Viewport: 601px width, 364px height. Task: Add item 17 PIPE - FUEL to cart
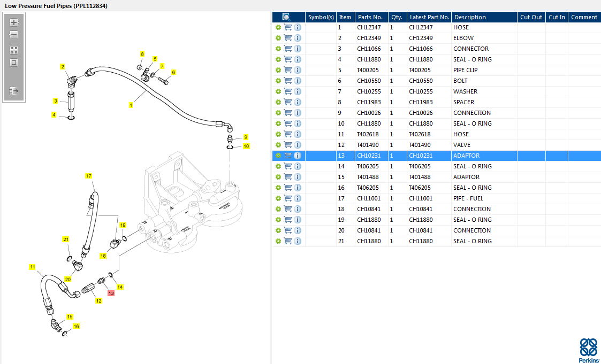(288, 198)
